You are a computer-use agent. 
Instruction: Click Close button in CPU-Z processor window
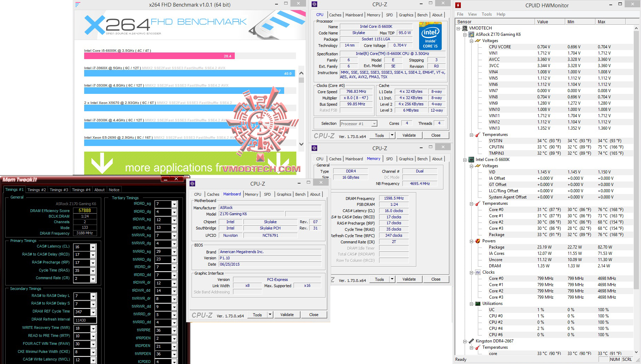coord(436,135)
